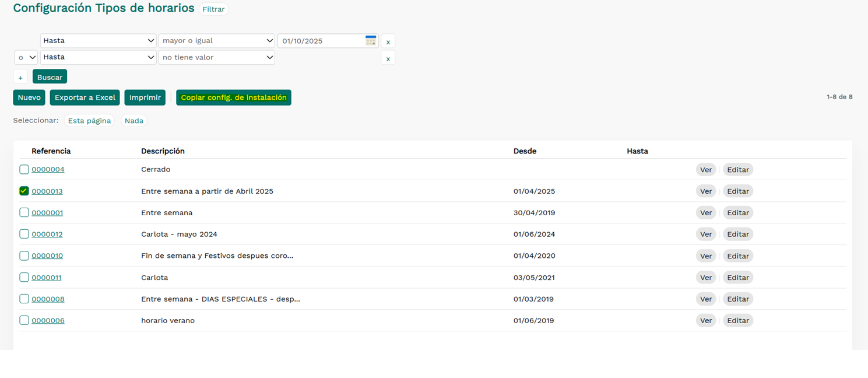
Task: Click Ver for Entre semana row 0000001
Action: [x=705, y=213]
